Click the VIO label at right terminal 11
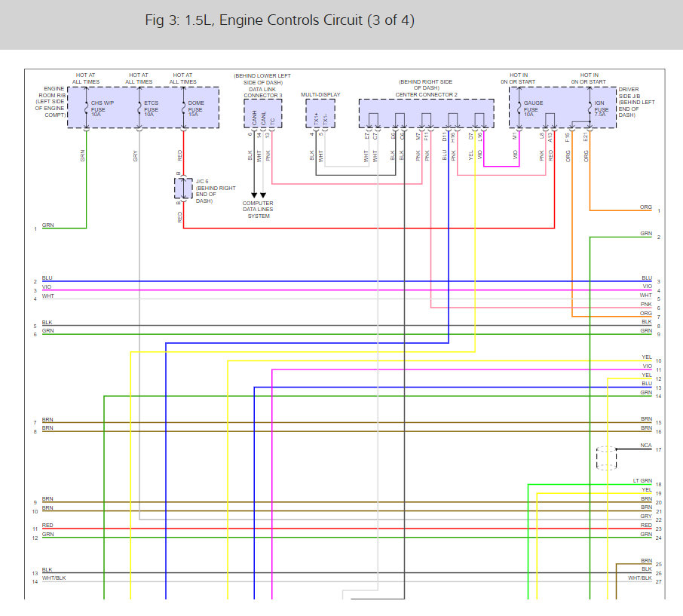Viewport: 683px width, 616px height. point(648,366)
